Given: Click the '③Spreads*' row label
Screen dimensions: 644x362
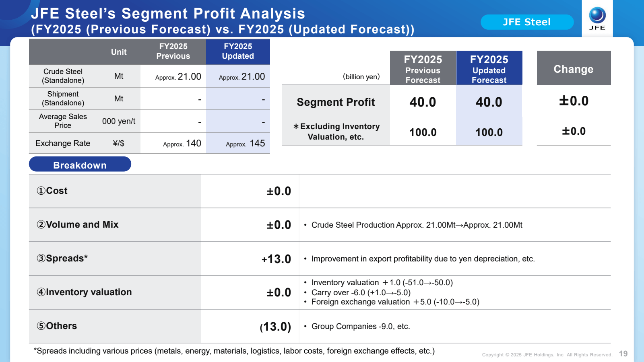Looking at the screenshot, I should click(62, 258).
